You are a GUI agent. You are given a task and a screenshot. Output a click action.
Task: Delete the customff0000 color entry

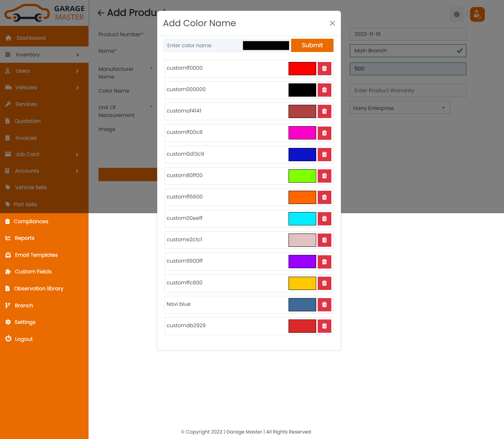click(324, 69)
